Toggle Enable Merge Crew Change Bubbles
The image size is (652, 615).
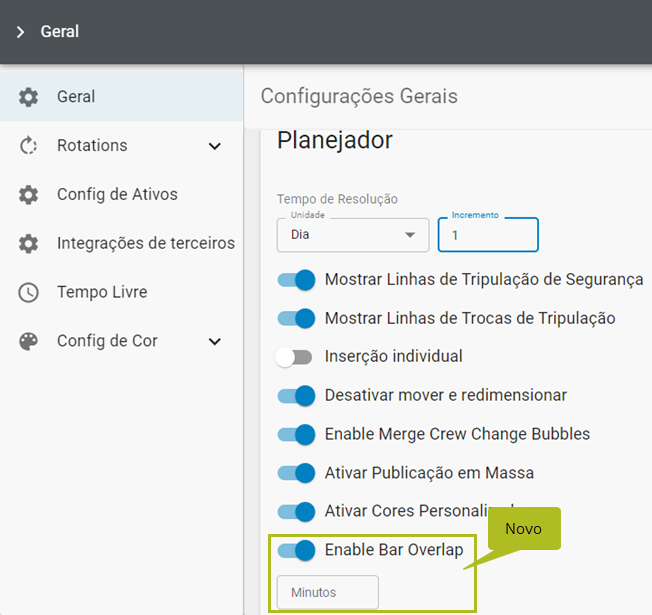296,435
